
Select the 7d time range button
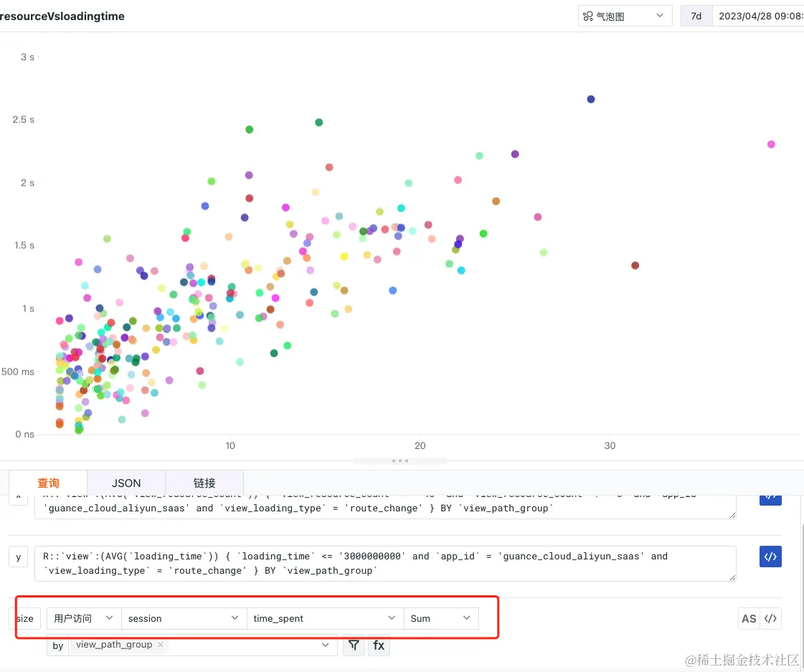[x=696, y=16]
